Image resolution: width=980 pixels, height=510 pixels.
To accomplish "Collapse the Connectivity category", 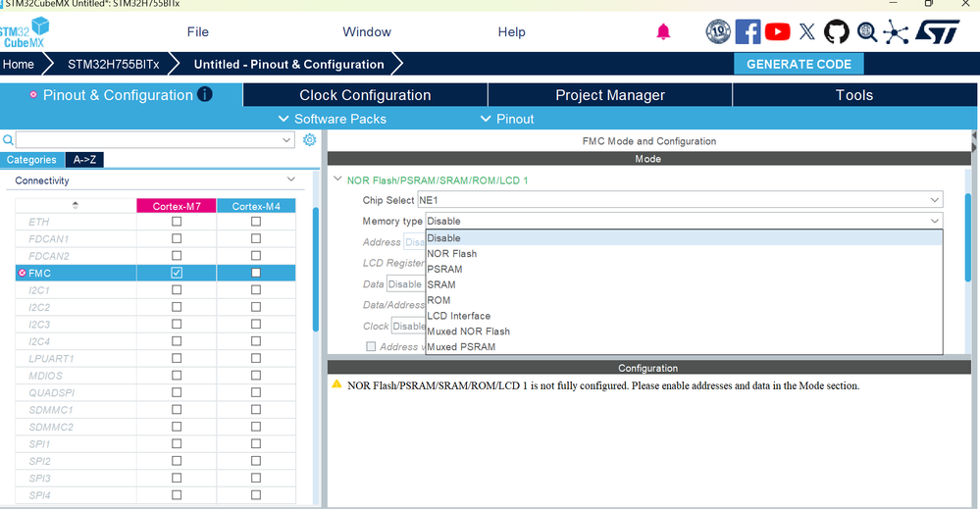I will [290, 180].
